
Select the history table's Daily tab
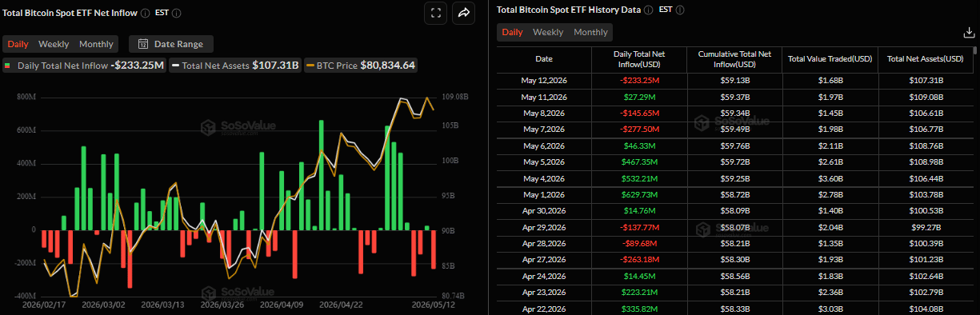coord(513,32)
